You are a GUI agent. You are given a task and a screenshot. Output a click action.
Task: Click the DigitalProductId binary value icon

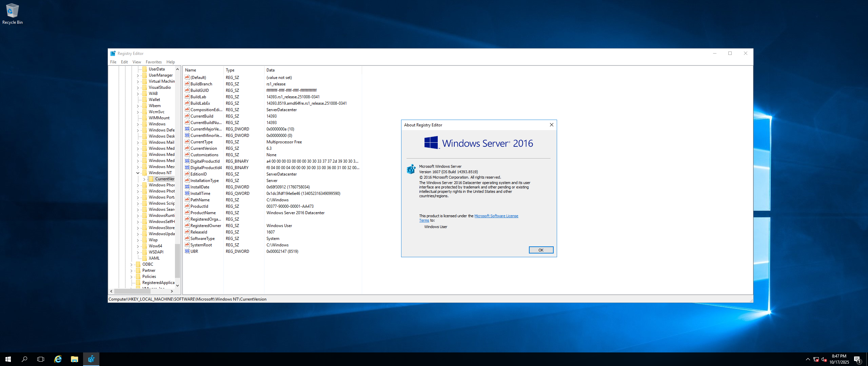187,161
